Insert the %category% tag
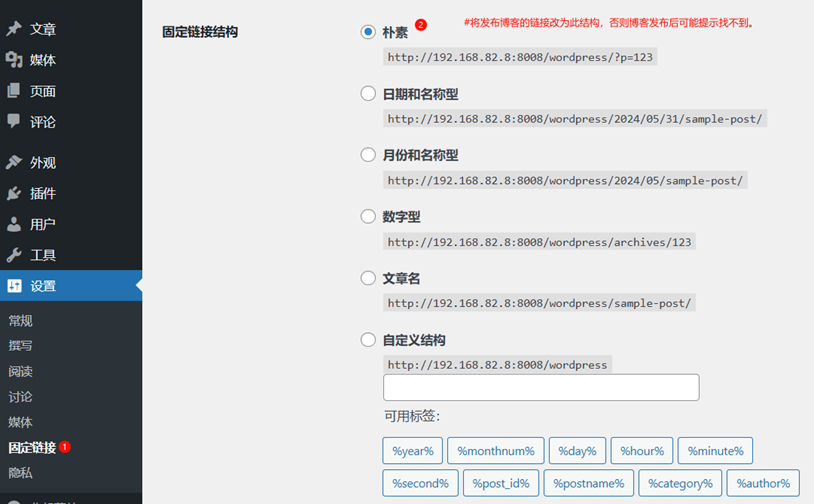This screenshot has width=814, height=504. coord(680,483)
